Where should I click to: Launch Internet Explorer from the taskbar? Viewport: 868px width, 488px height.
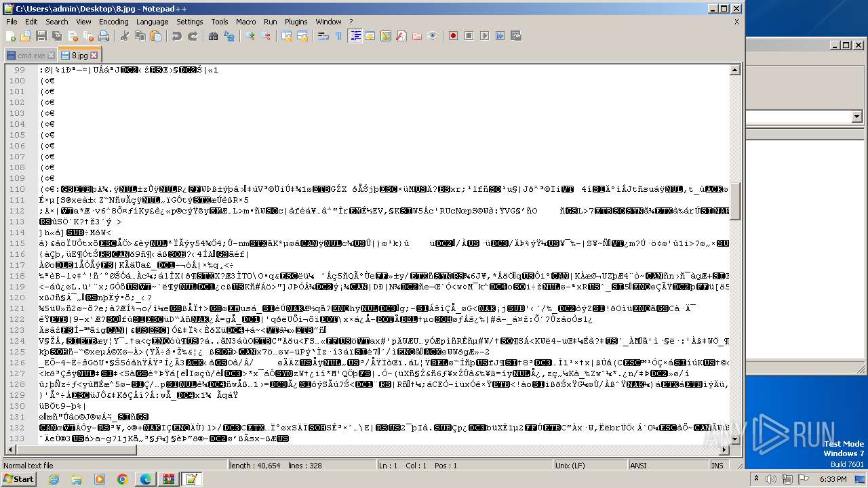(x=54, y=479)
